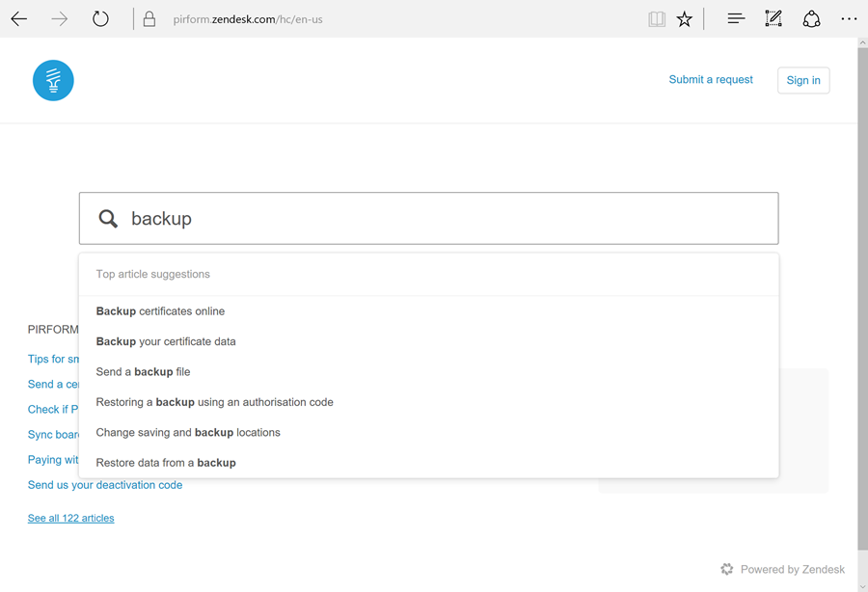Pick 'Change saving and backup locations' suggestion

click(x=188, y=433)
